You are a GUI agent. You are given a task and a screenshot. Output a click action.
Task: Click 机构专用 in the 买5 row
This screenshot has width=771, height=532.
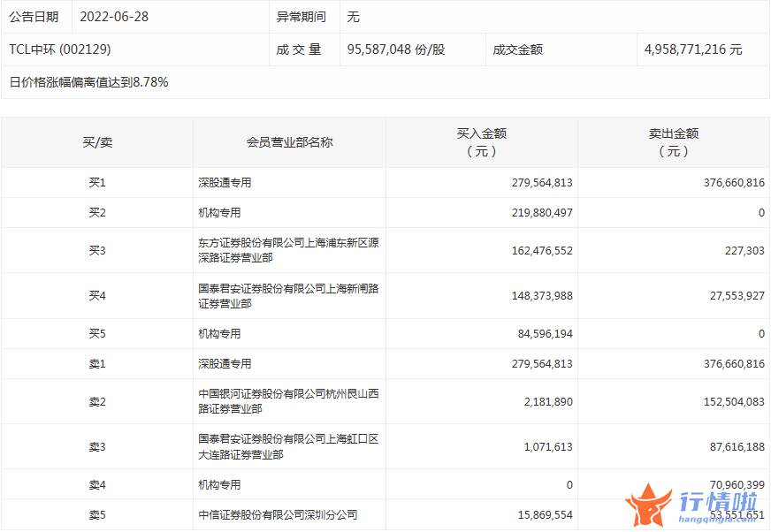pyautogui.click(x=219, y=333)
